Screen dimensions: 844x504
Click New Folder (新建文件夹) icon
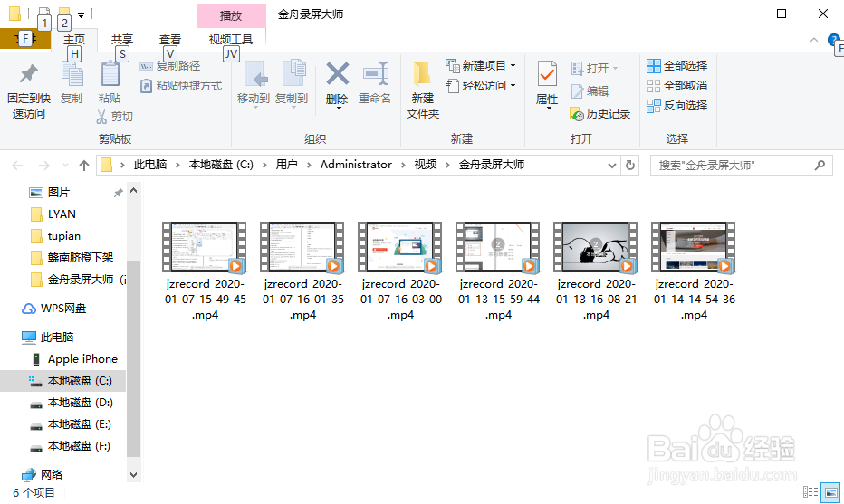[x=422, y=73]
